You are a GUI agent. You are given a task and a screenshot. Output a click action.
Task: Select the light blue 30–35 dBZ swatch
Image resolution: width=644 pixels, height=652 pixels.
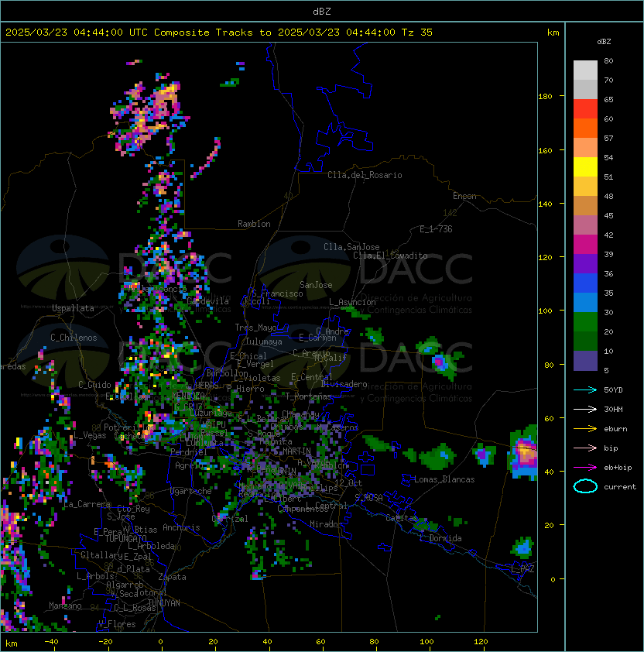coord(585,302)
